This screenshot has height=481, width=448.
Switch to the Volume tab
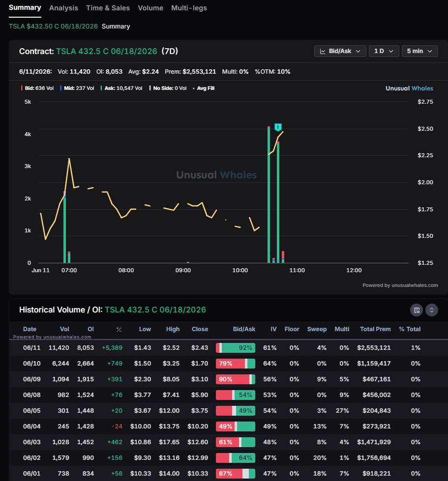(150, 8)
